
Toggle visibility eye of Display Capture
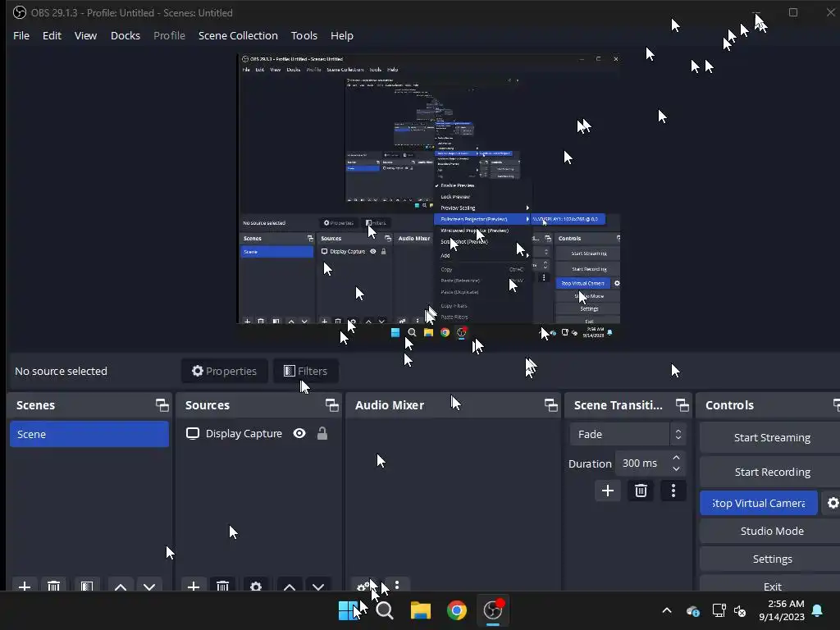[299, 433]
